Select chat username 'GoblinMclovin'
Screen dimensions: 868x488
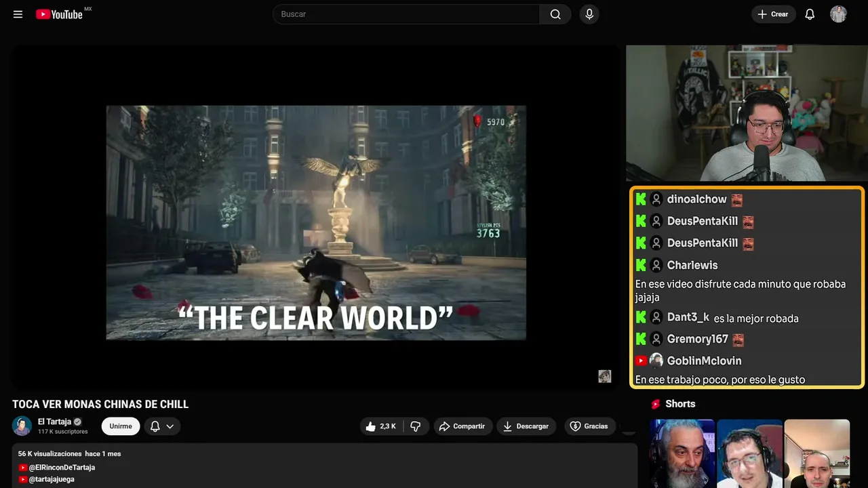[x=705, y=361]
